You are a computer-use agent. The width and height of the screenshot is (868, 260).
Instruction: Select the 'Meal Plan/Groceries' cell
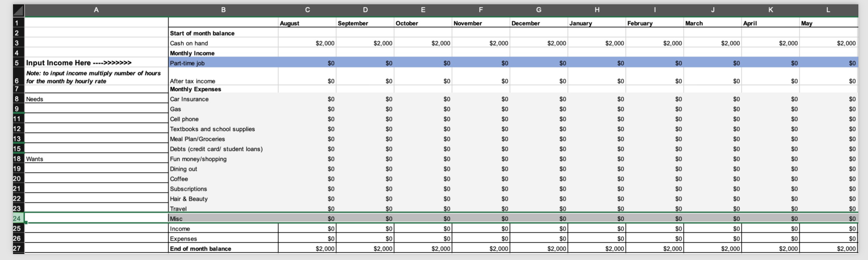[x=223, y=139]
